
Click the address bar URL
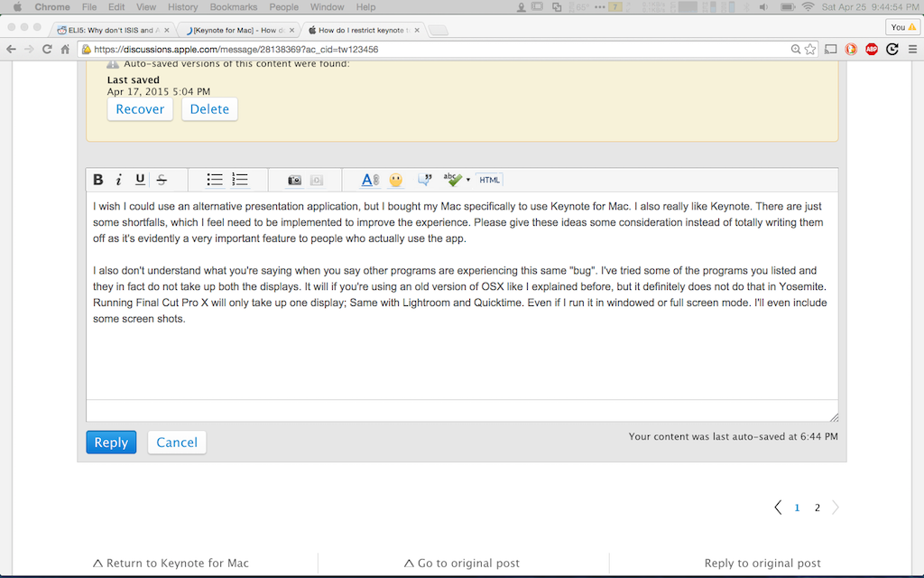[x=236, y=50]
